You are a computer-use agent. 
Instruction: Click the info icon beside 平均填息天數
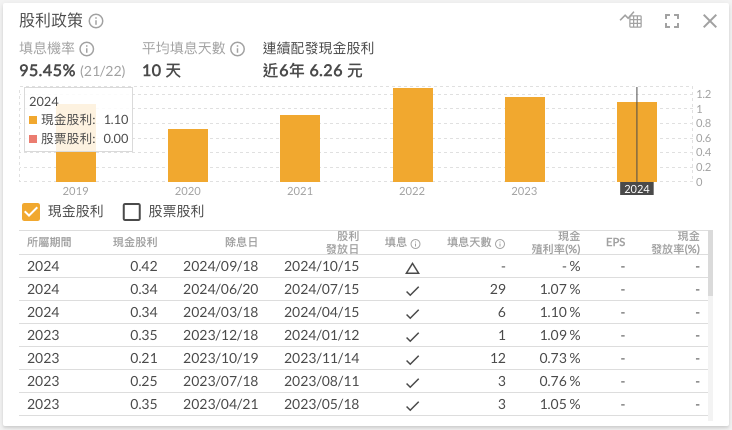tap(237, 49)
